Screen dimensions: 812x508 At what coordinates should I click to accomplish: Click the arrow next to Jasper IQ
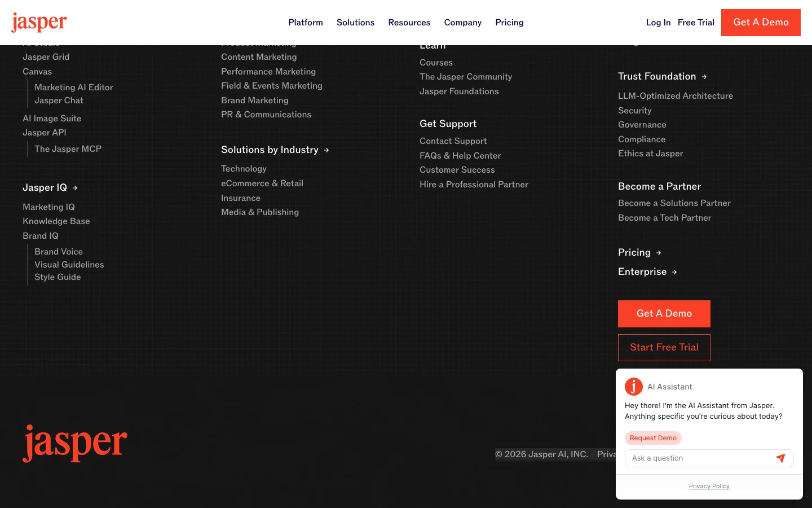coord(75,188)
